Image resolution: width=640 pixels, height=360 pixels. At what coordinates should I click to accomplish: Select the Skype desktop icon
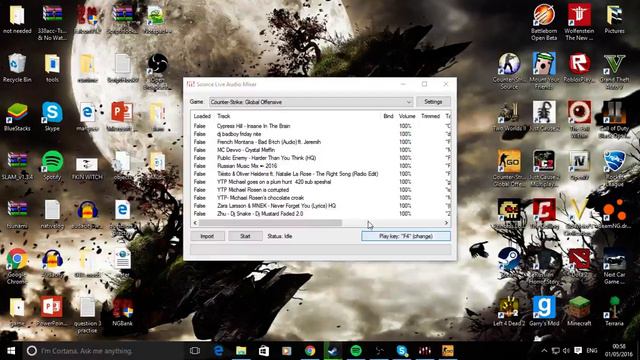coord(52,117)
